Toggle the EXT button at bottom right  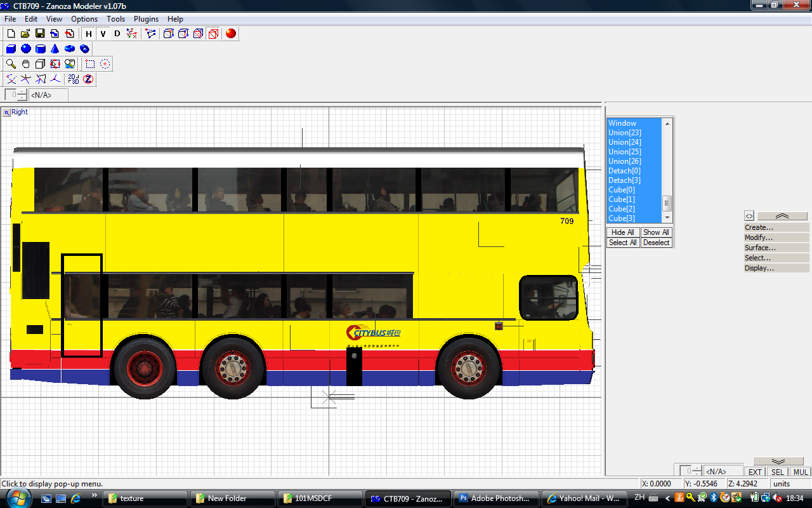[x=755, y=472]
